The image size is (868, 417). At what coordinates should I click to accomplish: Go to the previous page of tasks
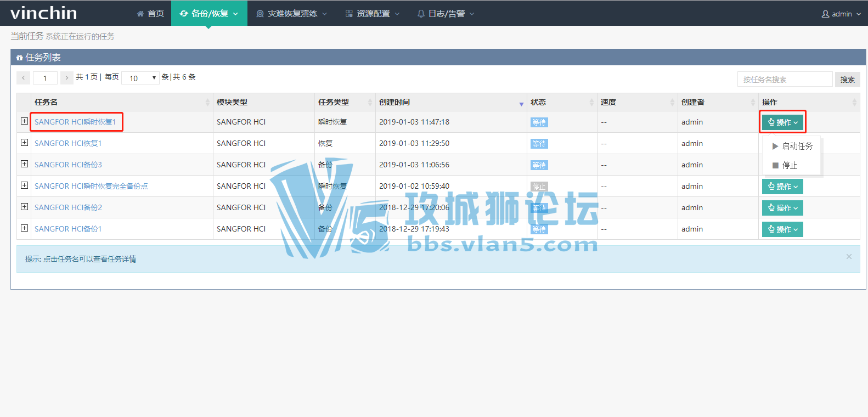pos(23,78)
